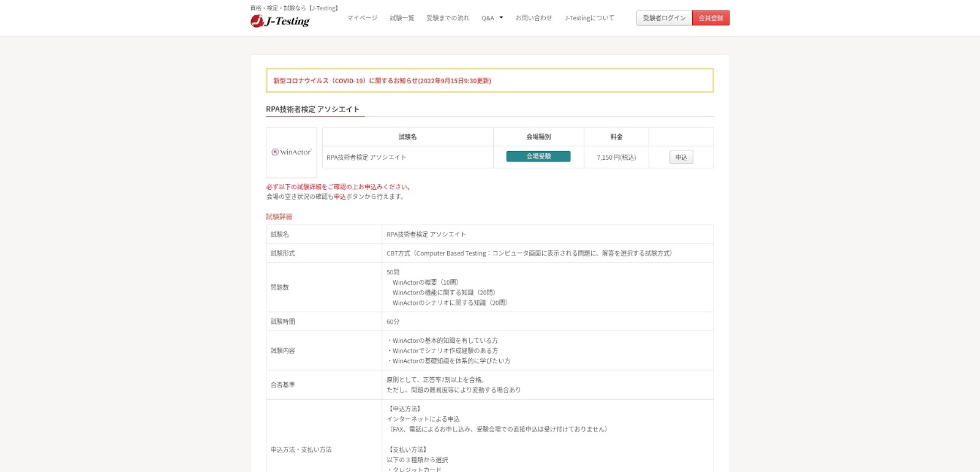Screen dimensions: 980x472
Task: Open the COVID-19 お知らせ notice link
Action: [382, 81]
